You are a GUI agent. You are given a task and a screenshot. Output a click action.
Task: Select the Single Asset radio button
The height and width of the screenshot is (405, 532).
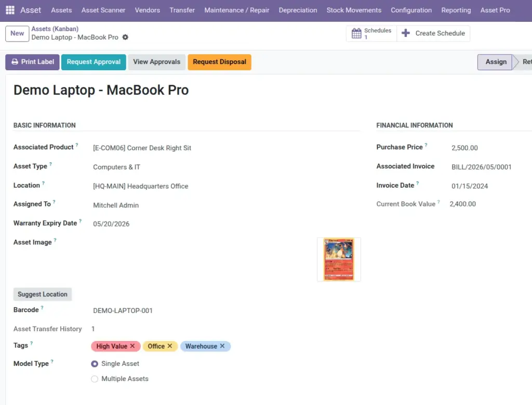point(95,364)
